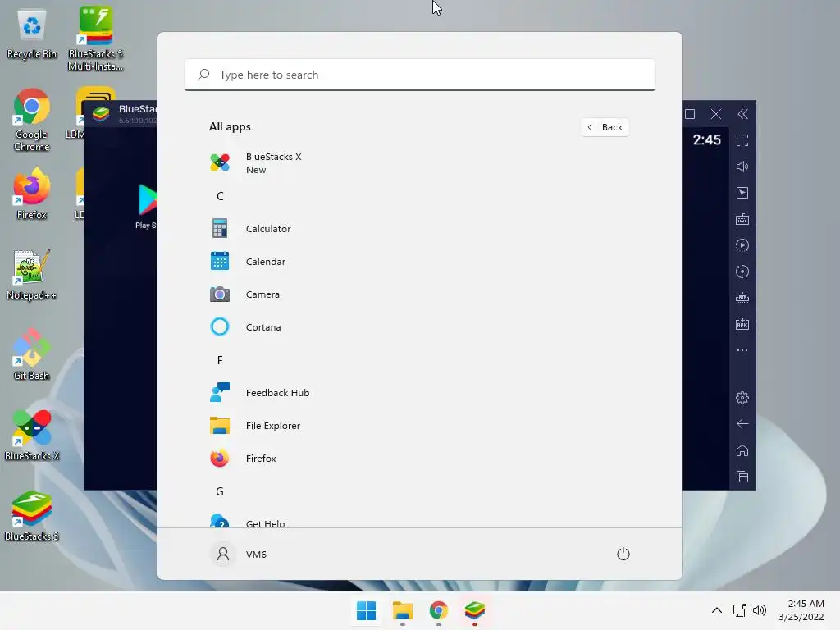Image resolution: width=840 pixels, height=630 pixels.
Task: Open BlueStacks memory trim icon
Action: 742,298
